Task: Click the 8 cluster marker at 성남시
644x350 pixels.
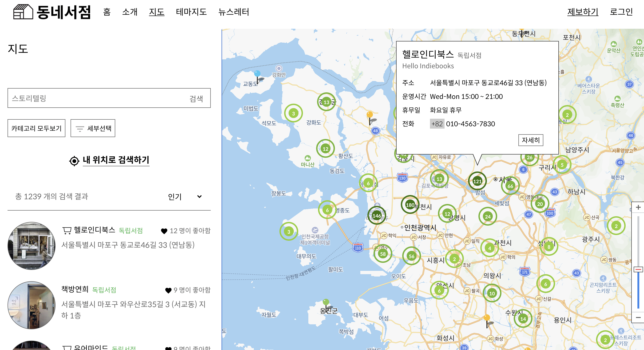Action: click(x=549, y=246)
